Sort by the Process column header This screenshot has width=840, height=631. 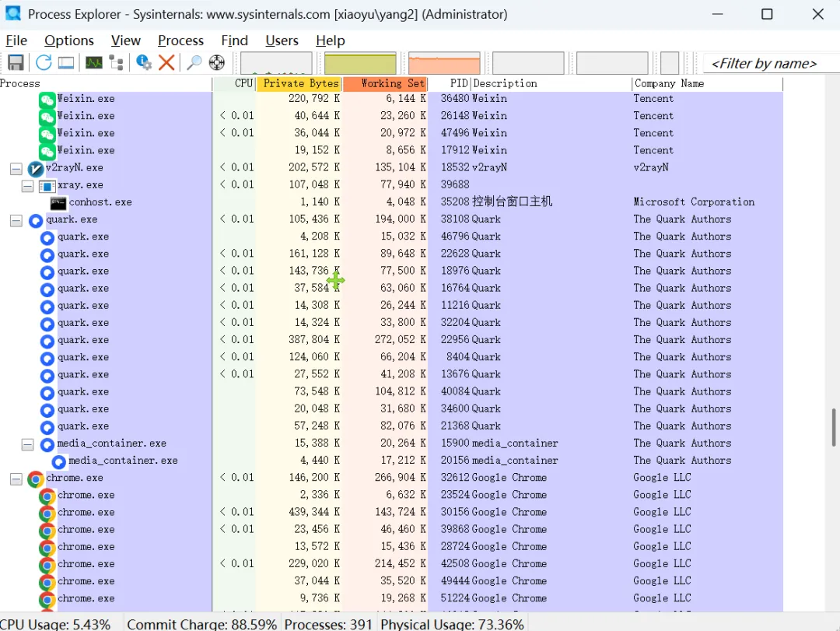(106, 83)
